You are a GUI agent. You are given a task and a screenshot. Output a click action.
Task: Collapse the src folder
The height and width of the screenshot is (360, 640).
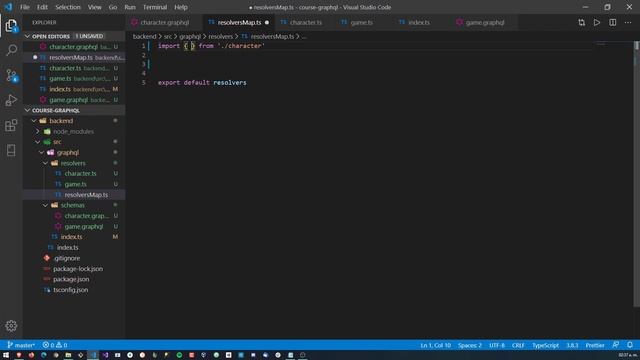pos(38,142)
